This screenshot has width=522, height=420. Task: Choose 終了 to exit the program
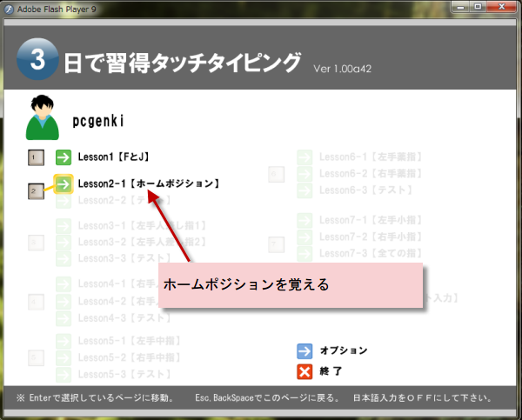click(x=335, y=371)
